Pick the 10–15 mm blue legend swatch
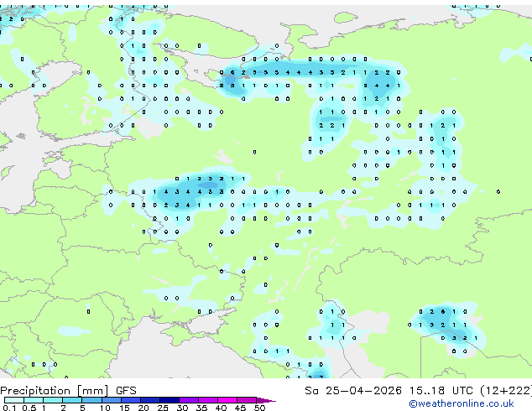This screenshot has width=532, height=411. click(x=112, y=400)
